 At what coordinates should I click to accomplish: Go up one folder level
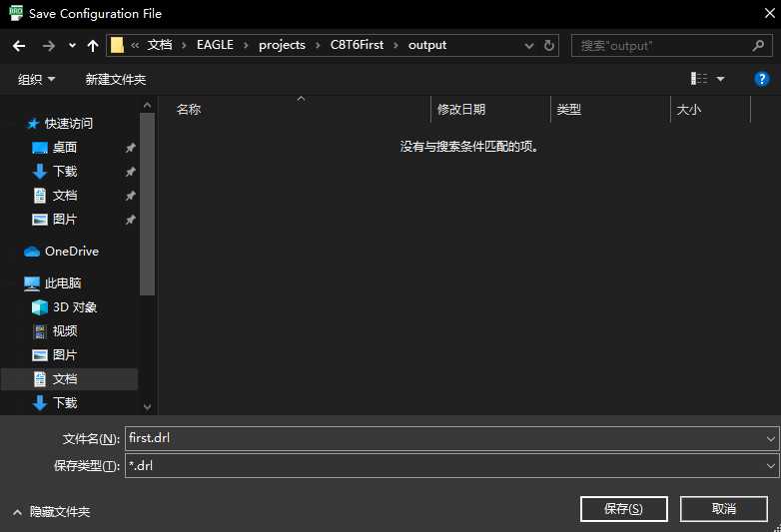click(93, 46)
